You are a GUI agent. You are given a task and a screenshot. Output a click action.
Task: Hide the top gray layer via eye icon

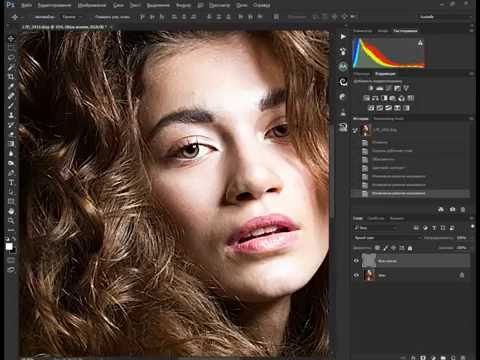coord(356,261)
